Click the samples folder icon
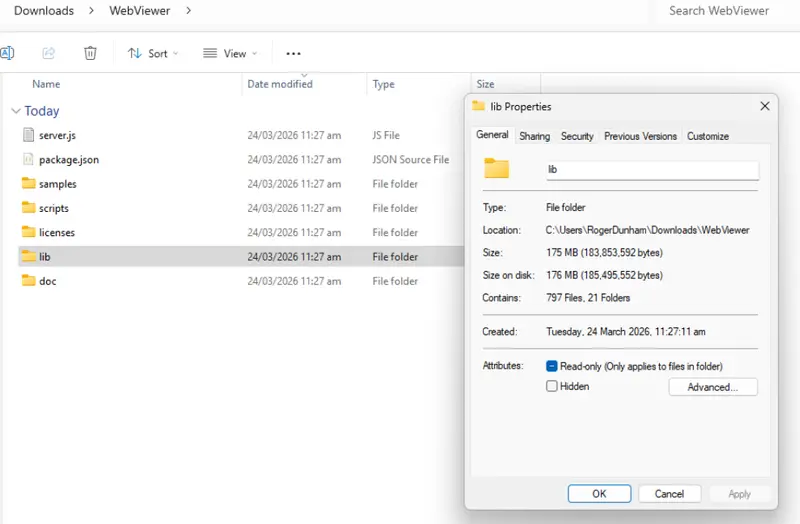 (29, 183)
